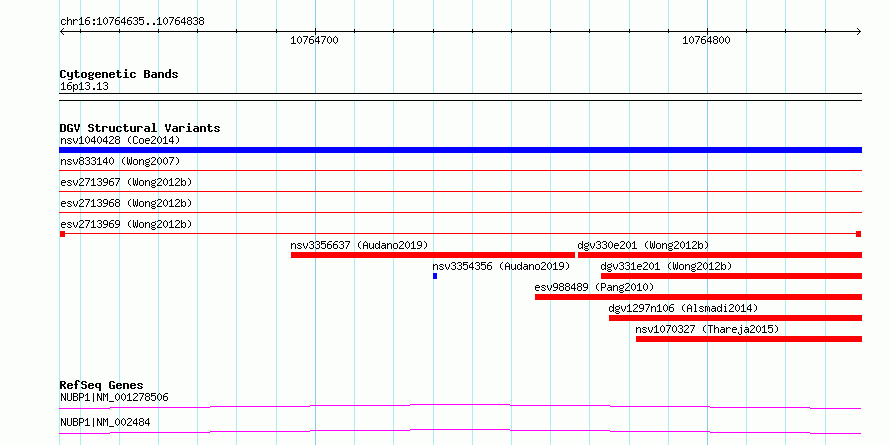Click the 10764700 ruler position label
Screen dimensions: 890x445
click(314, 40)
